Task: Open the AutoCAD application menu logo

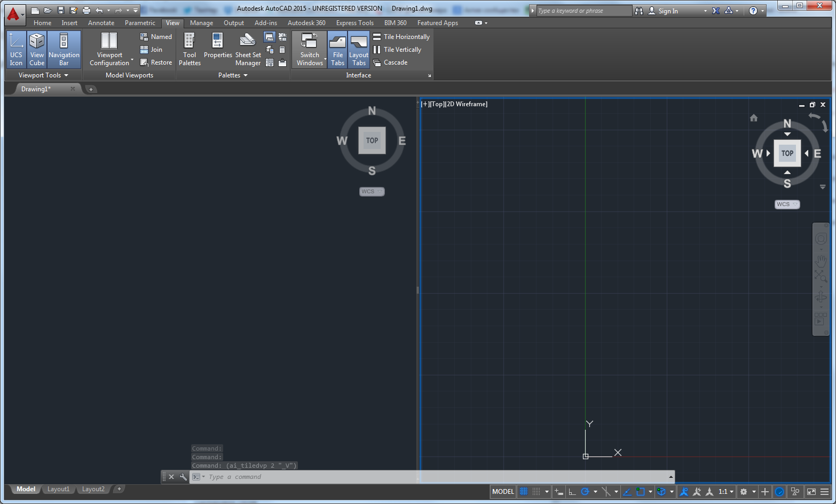Action: [14, 14]
